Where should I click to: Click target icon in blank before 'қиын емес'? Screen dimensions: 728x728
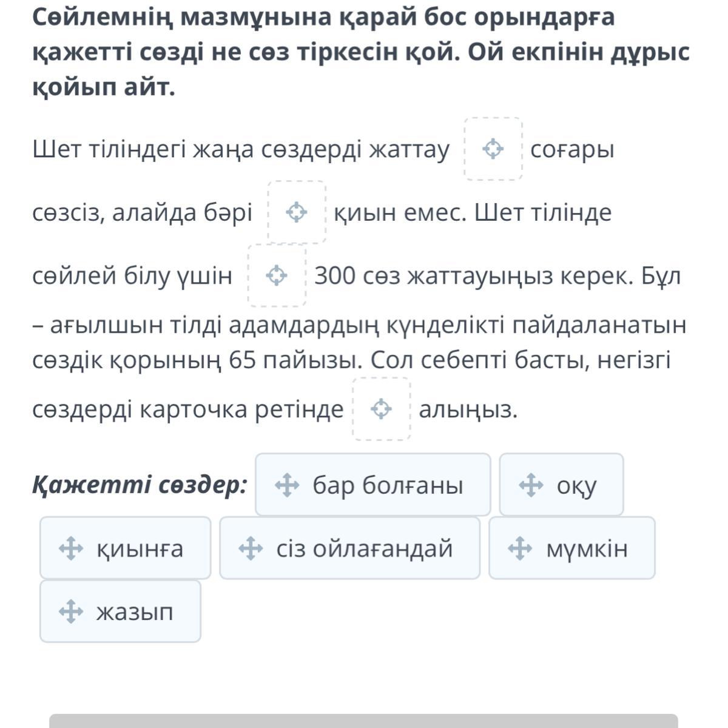297,212
